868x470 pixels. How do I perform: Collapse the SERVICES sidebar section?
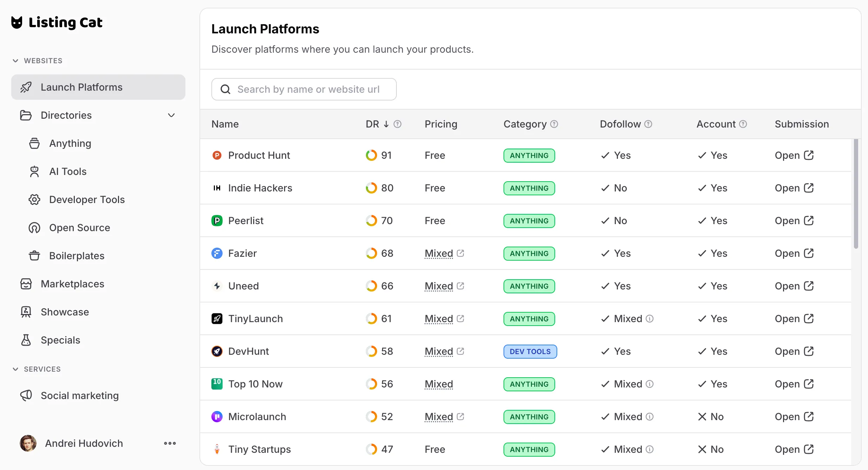(15, 369)
